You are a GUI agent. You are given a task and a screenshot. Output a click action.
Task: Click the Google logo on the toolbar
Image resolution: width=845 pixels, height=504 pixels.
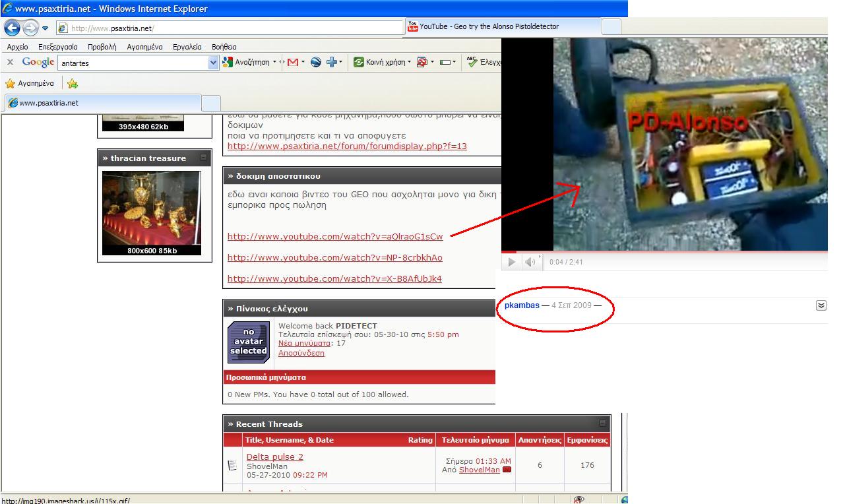tap(38, 62)
